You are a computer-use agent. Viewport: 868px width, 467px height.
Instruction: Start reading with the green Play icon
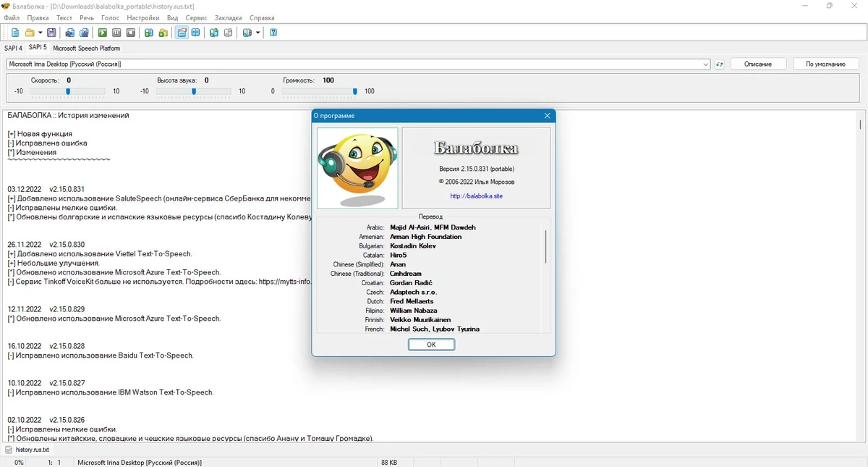tap(103, 33)
